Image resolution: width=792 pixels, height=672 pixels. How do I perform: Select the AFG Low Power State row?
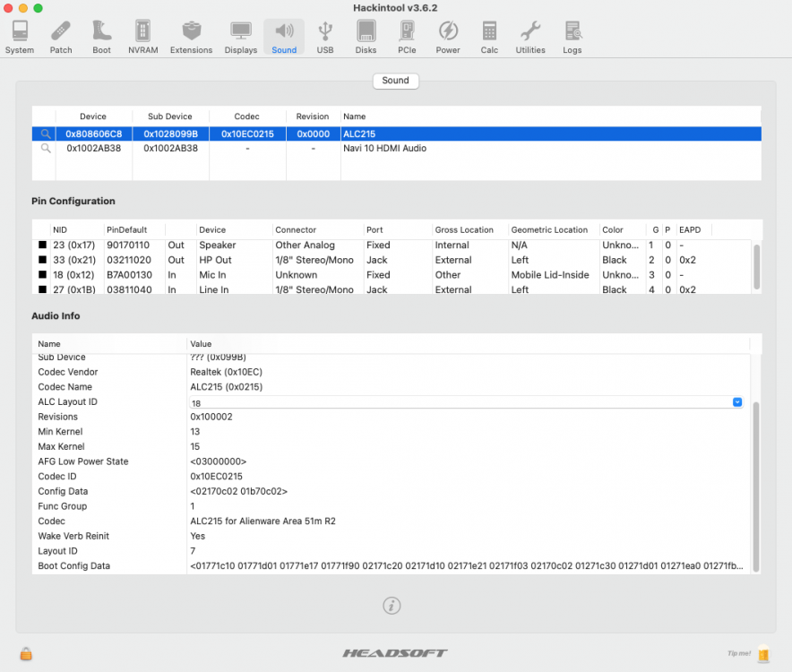pos(392,461)
